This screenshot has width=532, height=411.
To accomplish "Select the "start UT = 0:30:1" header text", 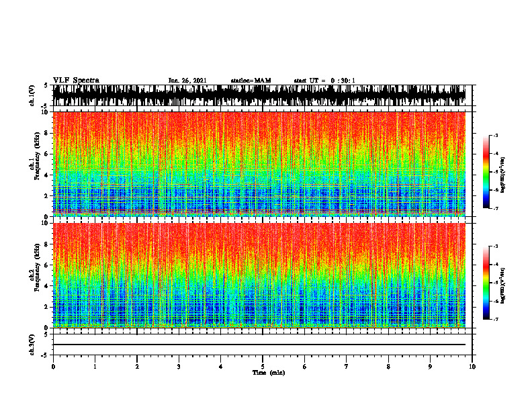I will (x=324, y=81).
